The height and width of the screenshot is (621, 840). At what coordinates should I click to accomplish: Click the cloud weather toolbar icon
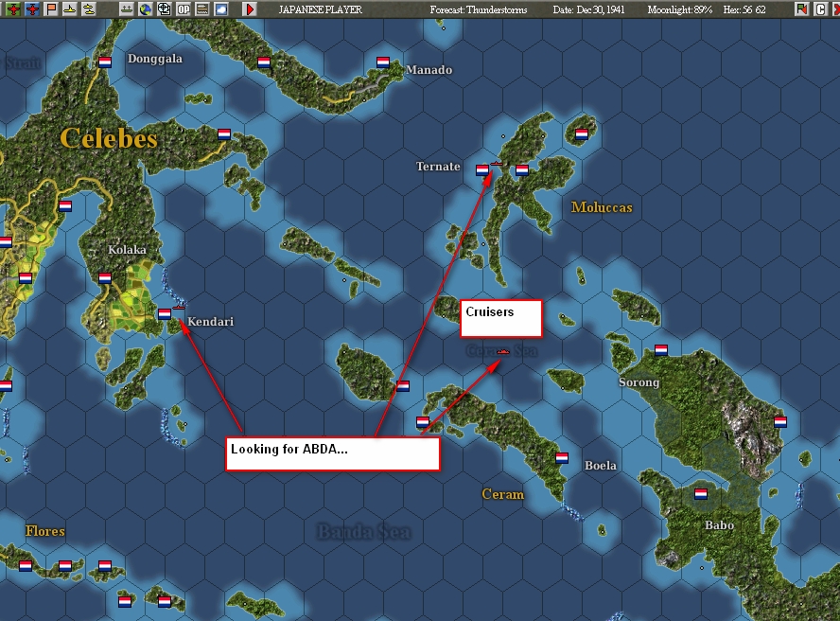click(x=221, y=9)
